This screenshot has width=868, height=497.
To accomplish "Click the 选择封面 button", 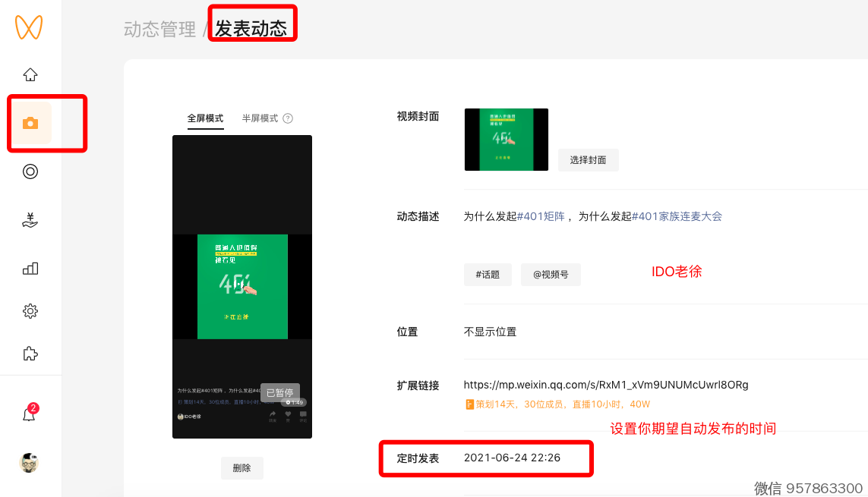I will coord(588,160).
